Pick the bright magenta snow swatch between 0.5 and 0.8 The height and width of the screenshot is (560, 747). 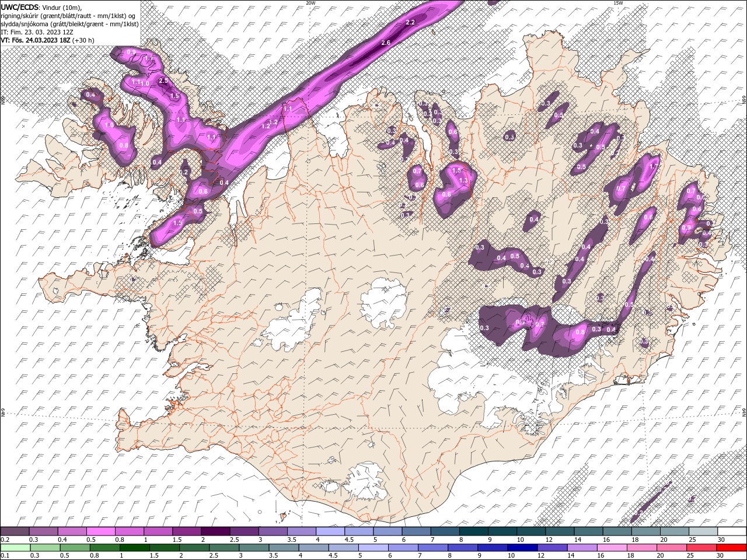[x=100, y=531]
